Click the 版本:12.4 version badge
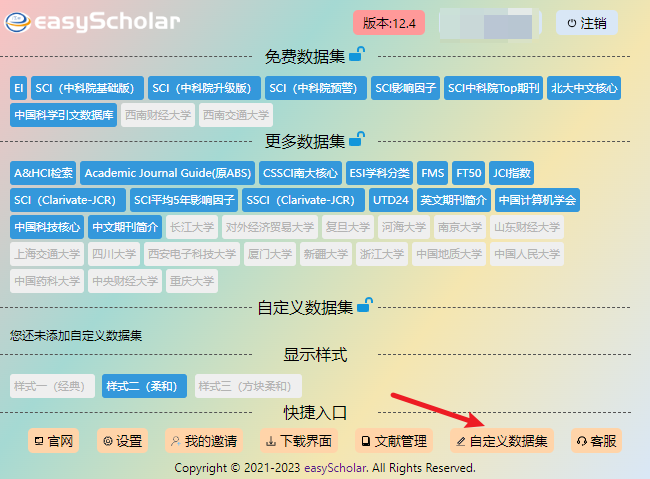The width and height of the screenshot is (650, 479). (x=389, y=23)
